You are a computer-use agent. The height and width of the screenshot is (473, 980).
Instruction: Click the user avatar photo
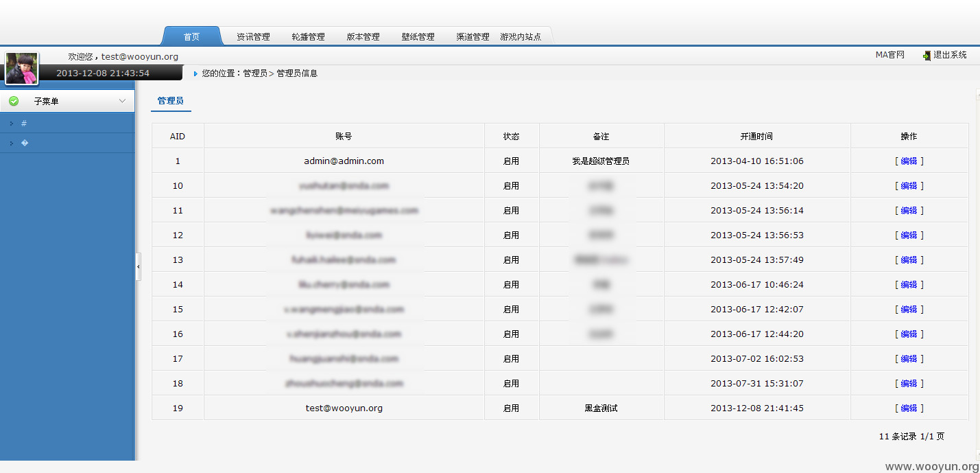[x=22, y=69]
